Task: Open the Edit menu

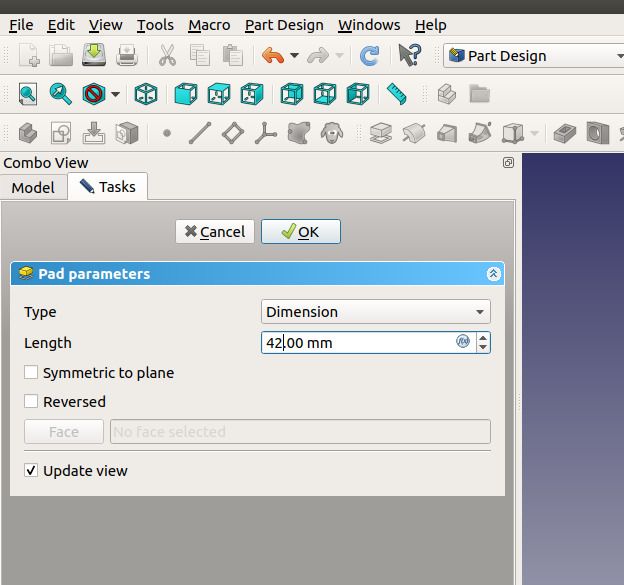Action: point(61,25)
